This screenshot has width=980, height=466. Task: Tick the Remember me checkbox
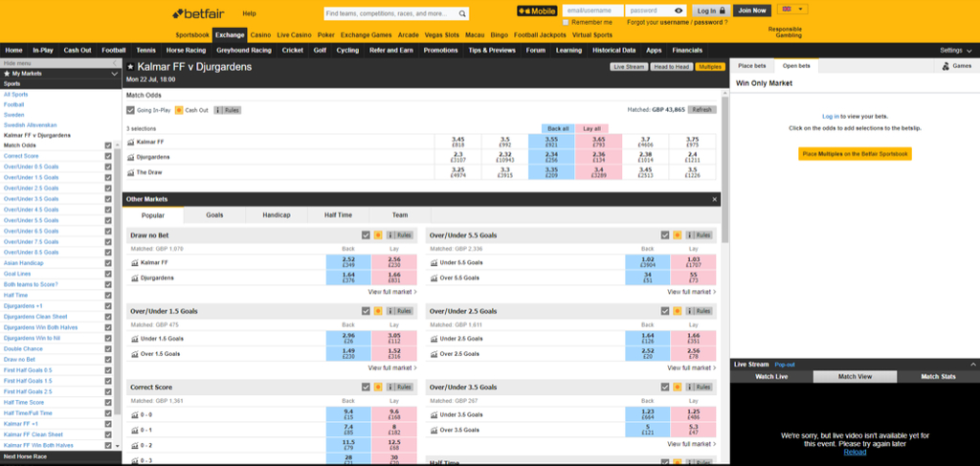tap(566, 22)
